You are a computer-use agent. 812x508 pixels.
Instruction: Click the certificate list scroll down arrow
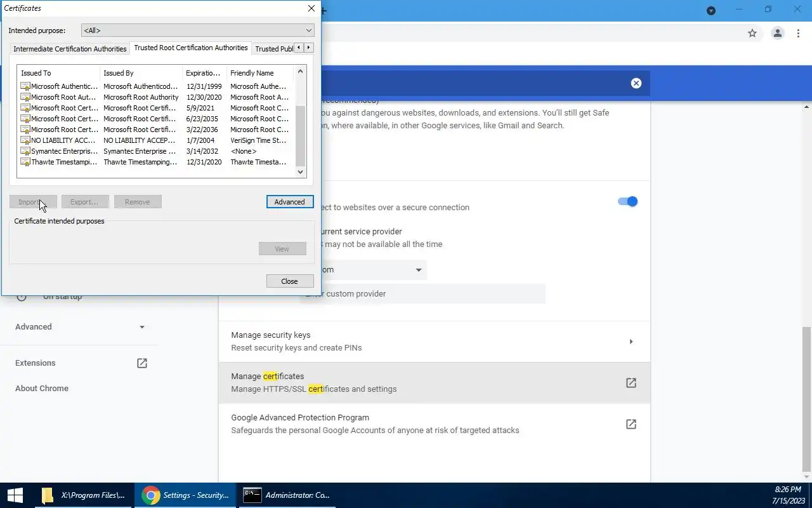[x=300, y=171]
